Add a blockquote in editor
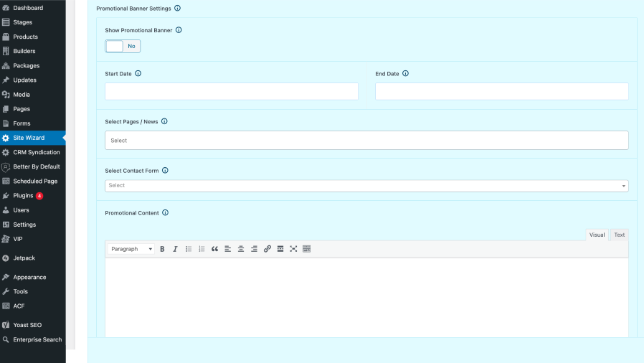644x363 pixels. pos(215,249)
